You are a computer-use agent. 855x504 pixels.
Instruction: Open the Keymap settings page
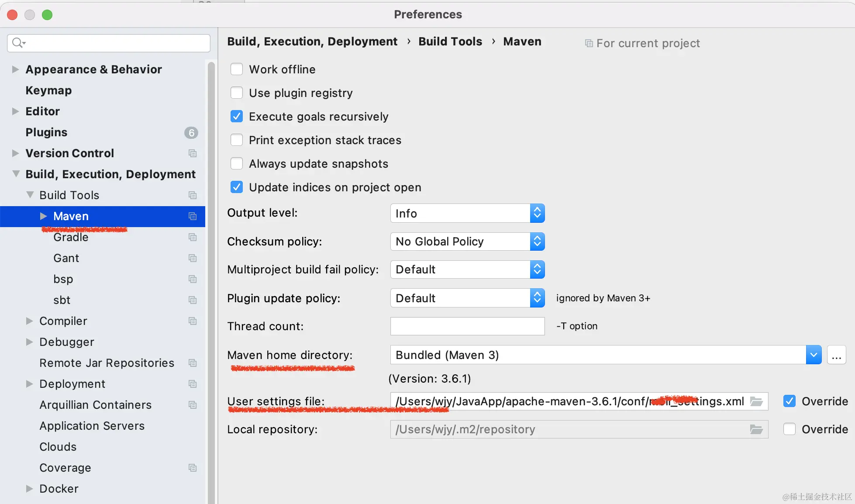click(x=48, y=90)
